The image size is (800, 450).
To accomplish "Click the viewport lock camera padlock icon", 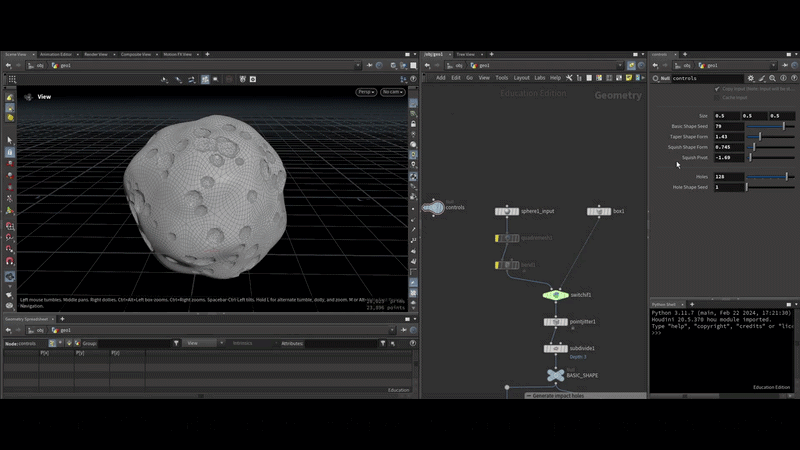I will (x=413, y=124).
